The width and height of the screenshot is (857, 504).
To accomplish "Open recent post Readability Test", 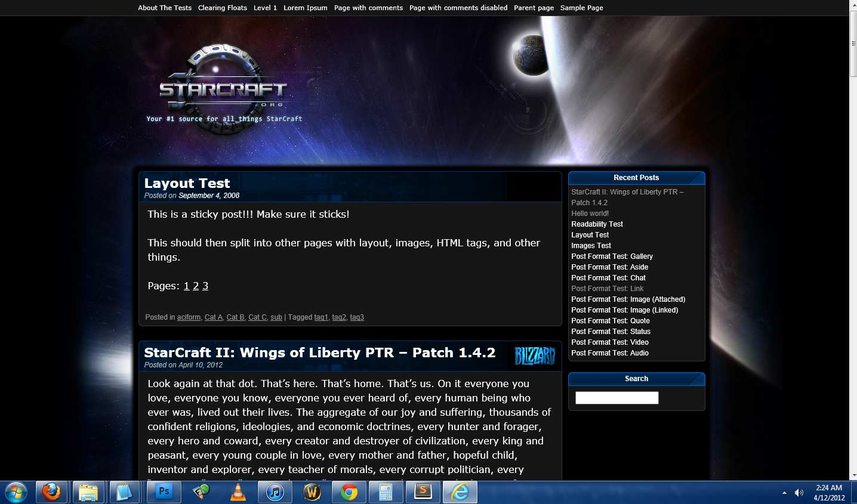I will (x=597, y=224).
